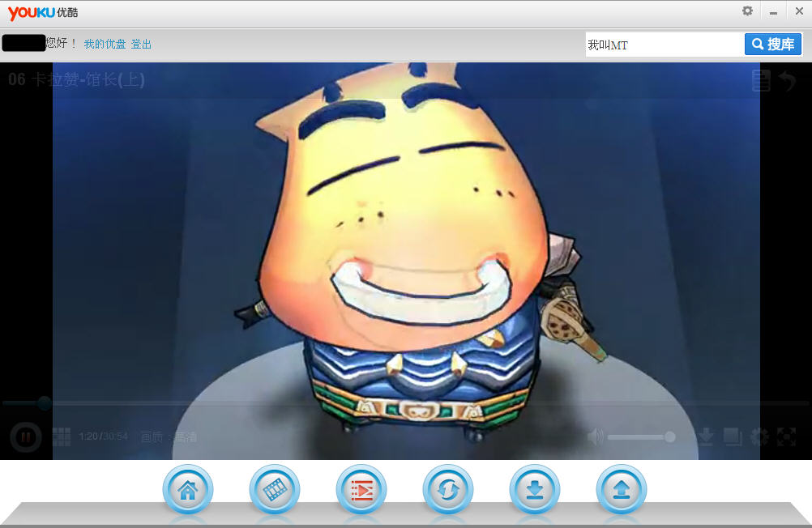Open the grid episode list icon in player bar
The width and height of the screenshot is (812, 528).
pyautogui.click(x=62, y=436)
